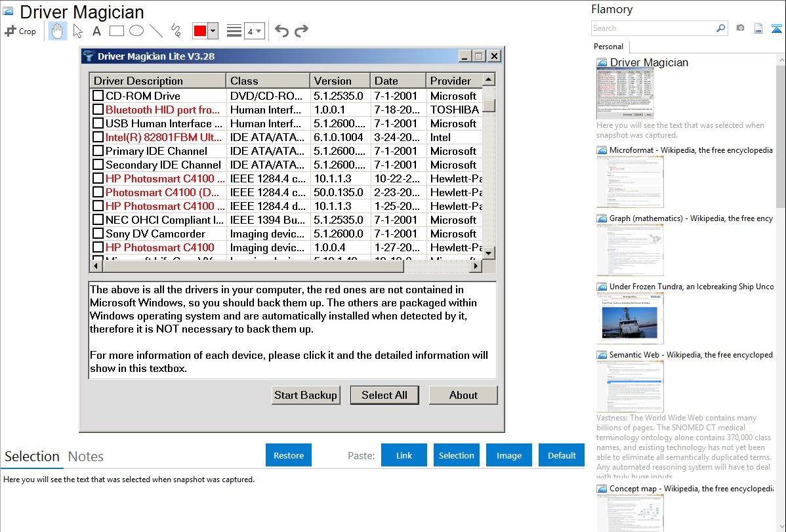This screenshot has width=786, height=532.
Task: Check the USB Human Interface driver box
Action: click(x=98, y=123)
